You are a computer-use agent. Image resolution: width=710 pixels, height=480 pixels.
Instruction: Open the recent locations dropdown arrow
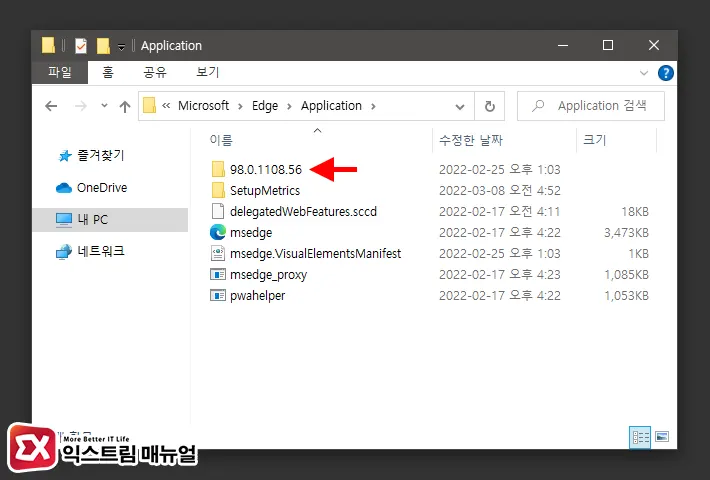coord(104,106)
